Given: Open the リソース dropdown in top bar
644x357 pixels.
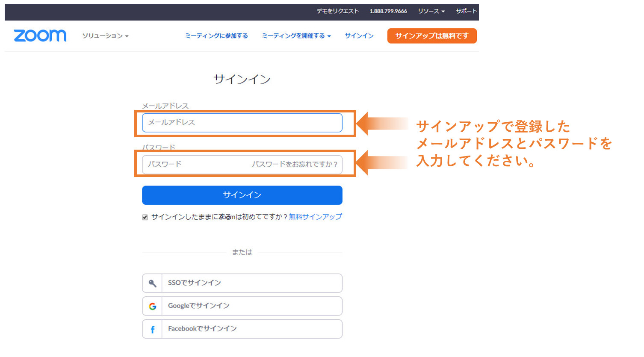Looking at the screenshot, I should (x=431, y=11).
